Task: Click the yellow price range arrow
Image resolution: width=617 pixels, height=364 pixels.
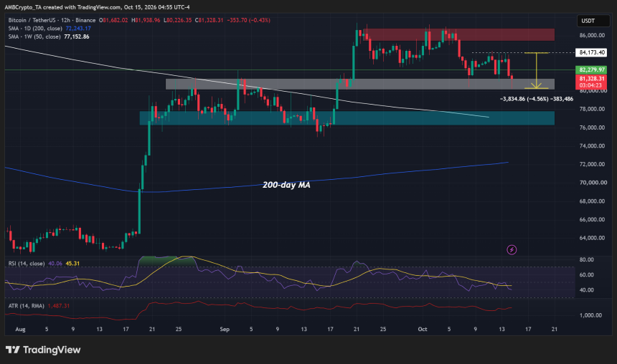Action: coord(537,70)
